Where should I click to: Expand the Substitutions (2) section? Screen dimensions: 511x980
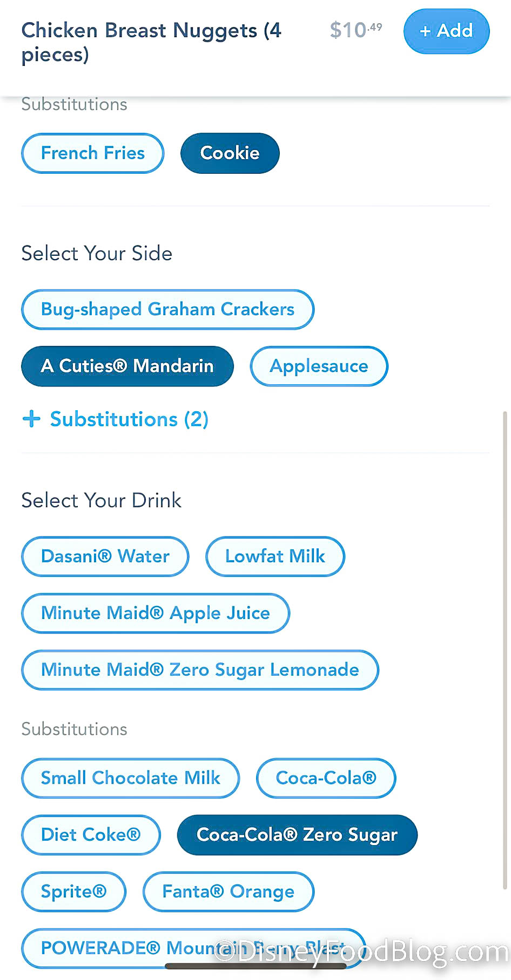coord(129,419)
